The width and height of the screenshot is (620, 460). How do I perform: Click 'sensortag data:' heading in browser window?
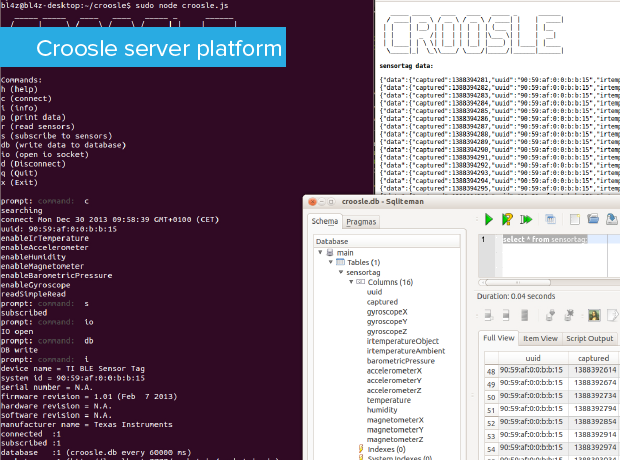pyautogui.click(x=406, y=66)
